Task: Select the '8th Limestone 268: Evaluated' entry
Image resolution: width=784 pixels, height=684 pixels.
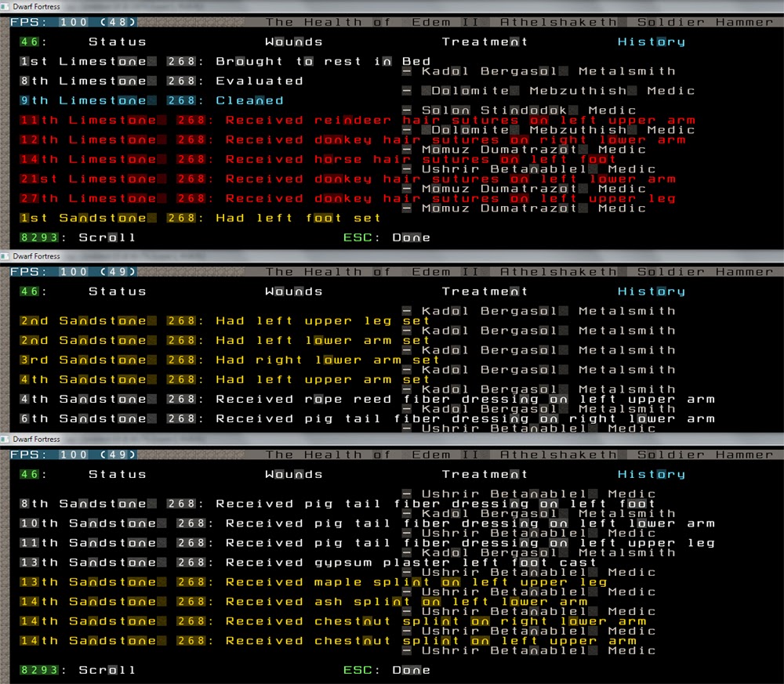Action: coord(162,81)
